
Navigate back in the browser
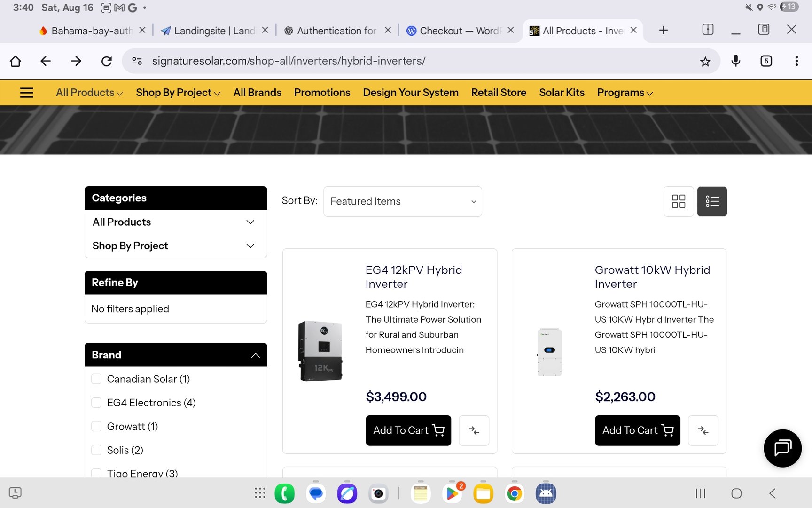46,61
